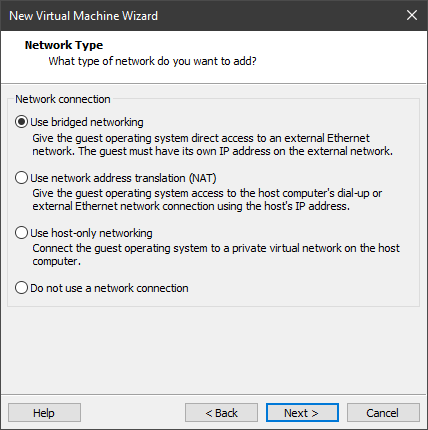Select the Use bridged networking radio button
The image size is (428, 430).
(21, 122)
